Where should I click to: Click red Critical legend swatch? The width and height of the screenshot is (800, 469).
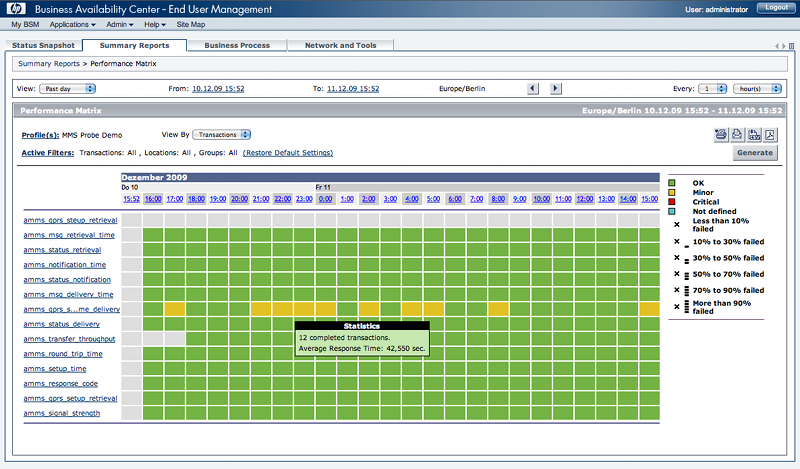[672, 202]
